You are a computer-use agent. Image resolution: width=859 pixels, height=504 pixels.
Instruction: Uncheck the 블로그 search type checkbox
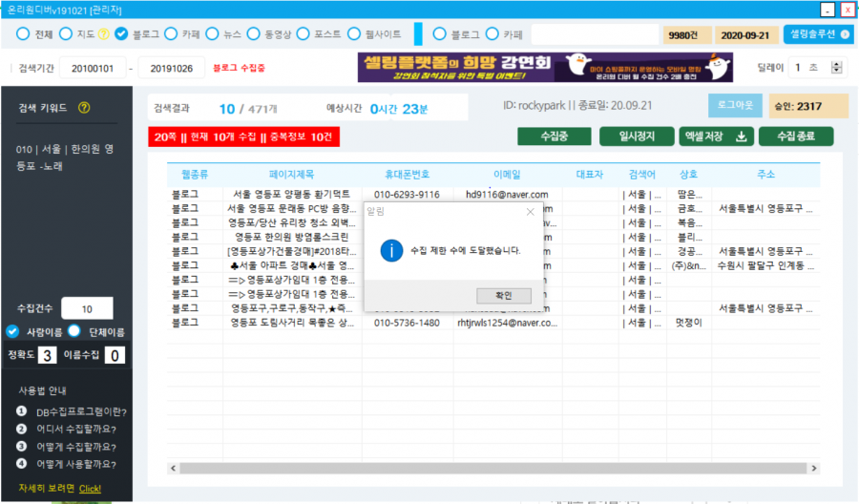coord(121,34)
